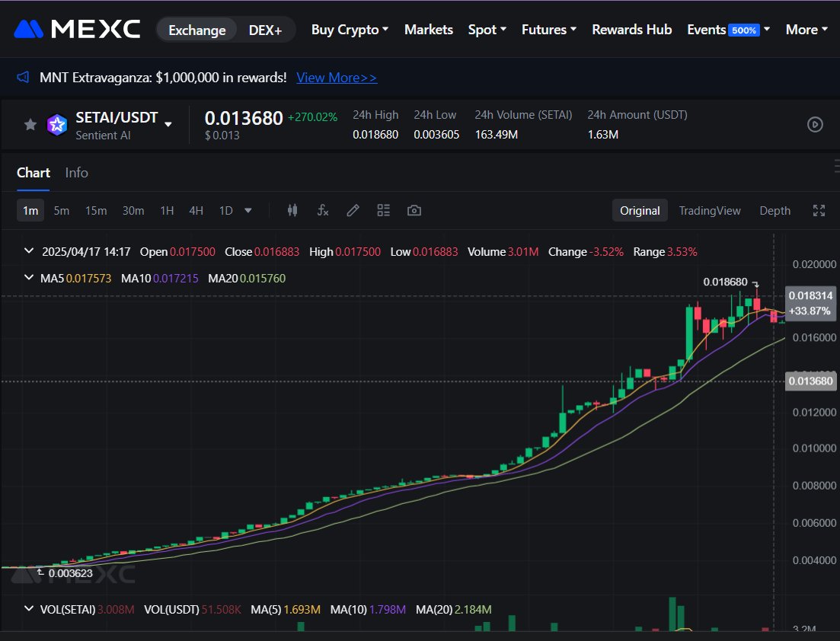The image size is (840, 641).
Task: Click the 24h High value 0.018680
Action: 375,135
